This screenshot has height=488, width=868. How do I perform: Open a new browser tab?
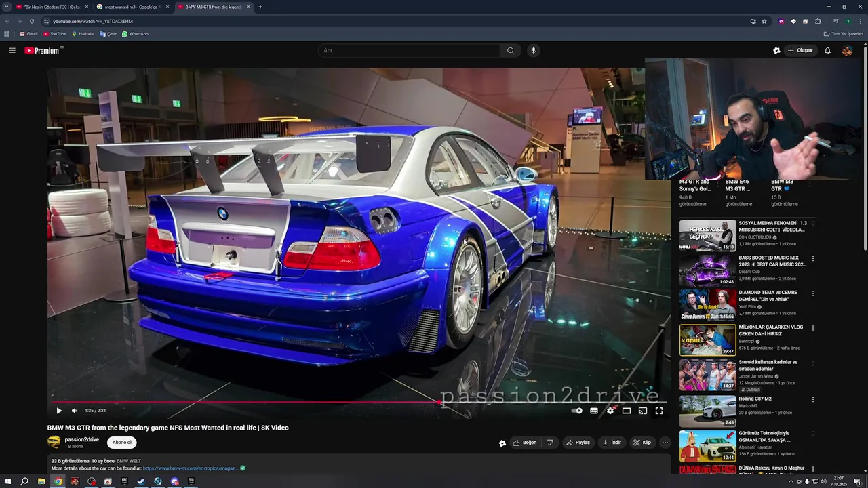pos(260,7)
